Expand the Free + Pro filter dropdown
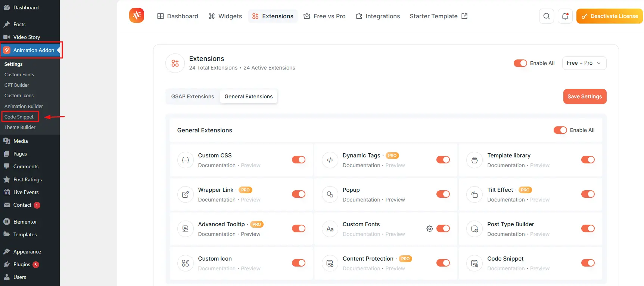This screenshot has width=644, height=286. click(x=584, y=63)
